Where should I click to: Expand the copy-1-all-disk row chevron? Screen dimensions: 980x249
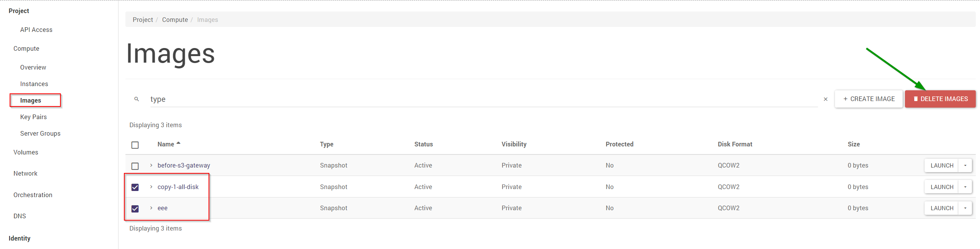click(x=151, y=187)
